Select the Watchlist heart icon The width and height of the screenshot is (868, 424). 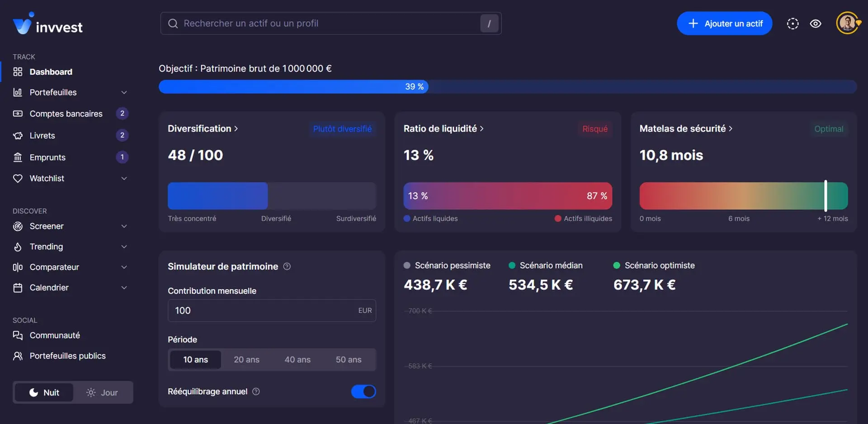17,178
